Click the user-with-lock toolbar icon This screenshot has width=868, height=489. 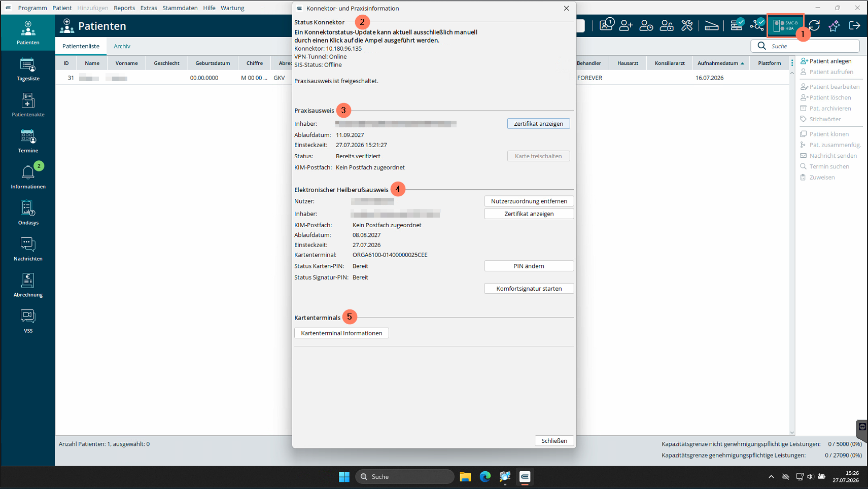667,25
